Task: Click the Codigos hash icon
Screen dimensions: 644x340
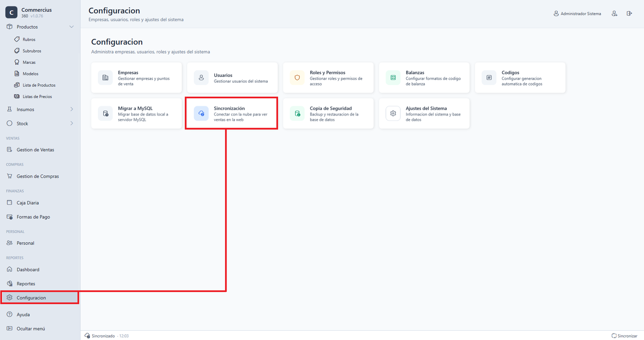Action: pyautogui.click(x=489, y=78)
